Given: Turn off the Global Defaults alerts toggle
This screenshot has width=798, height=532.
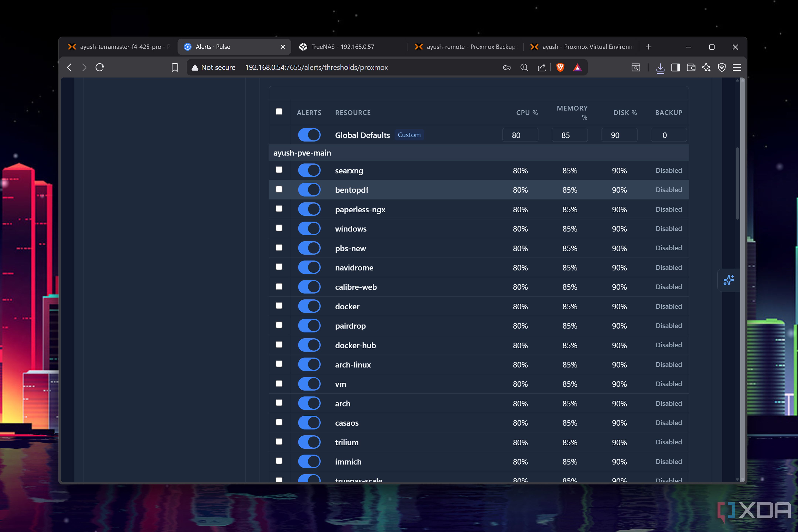Looking at the screenshot, I should [309, 135].
